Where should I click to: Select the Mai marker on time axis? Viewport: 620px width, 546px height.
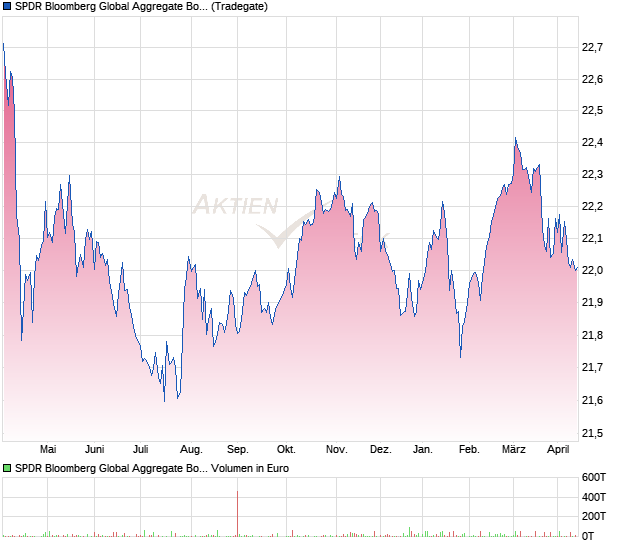pos(47,450)
